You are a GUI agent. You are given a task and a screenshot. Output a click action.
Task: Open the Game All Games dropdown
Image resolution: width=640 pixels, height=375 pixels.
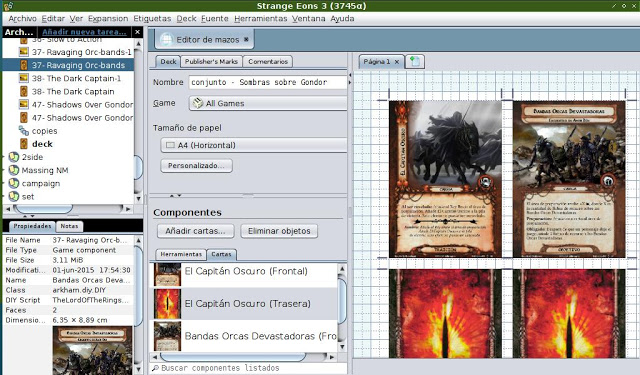pyautogui.click(x=268, y=103)
